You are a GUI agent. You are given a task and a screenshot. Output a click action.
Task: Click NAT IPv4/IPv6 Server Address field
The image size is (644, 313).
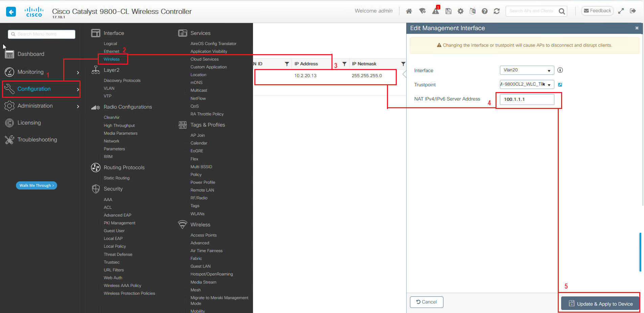[527, 99]
